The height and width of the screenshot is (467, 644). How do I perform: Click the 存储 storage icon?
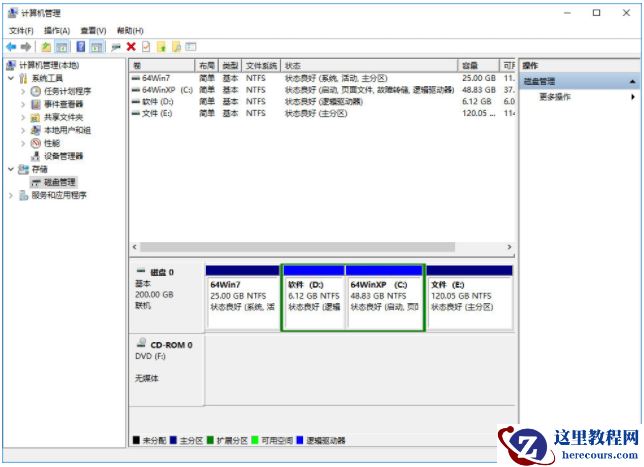tap(24, 169)
